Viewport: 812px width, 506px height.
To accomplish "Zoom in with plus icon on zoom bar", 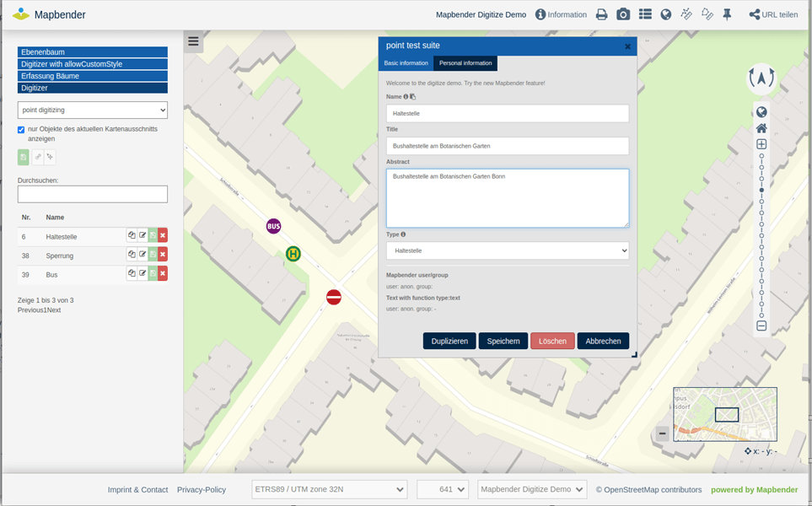I will tap(761, 144).
